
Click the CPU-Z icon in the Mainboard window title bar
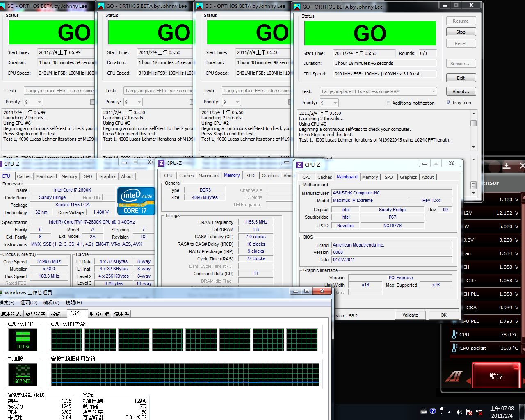(299, 164)
